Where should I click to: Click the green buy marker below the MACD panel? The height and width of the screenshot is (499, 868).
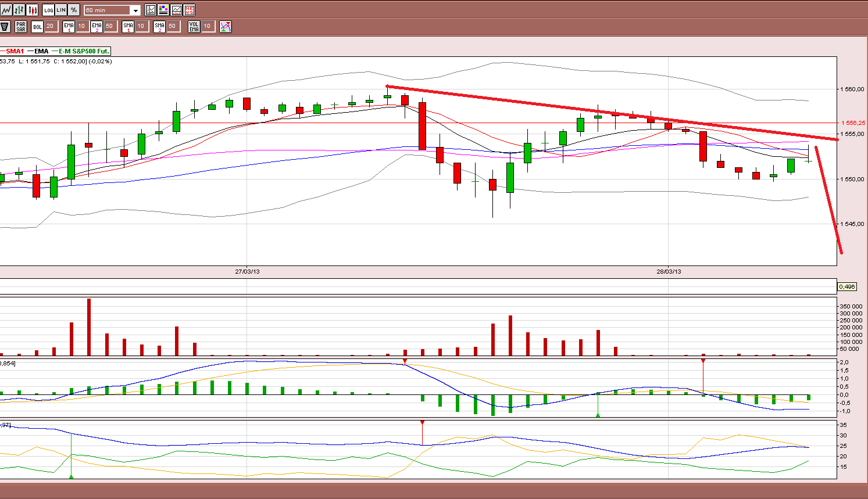[598, 415]
